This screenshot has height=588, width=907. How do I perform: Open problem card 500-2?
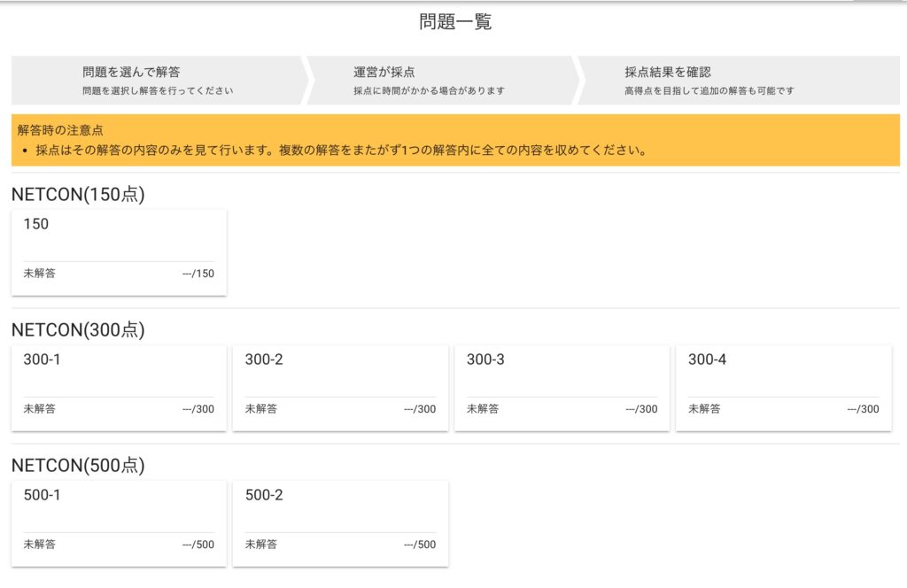click(x=341, y=524)
